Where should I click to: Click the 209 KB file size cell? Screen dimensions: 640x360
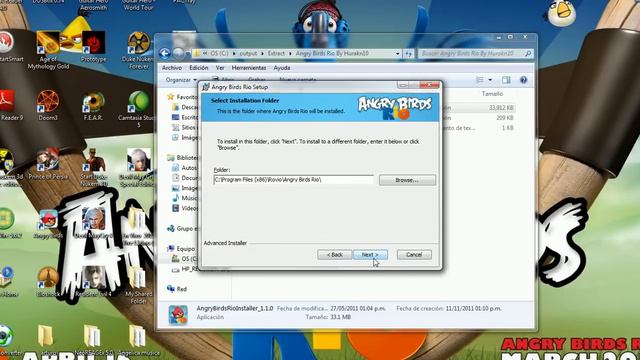tap(505, 118)
